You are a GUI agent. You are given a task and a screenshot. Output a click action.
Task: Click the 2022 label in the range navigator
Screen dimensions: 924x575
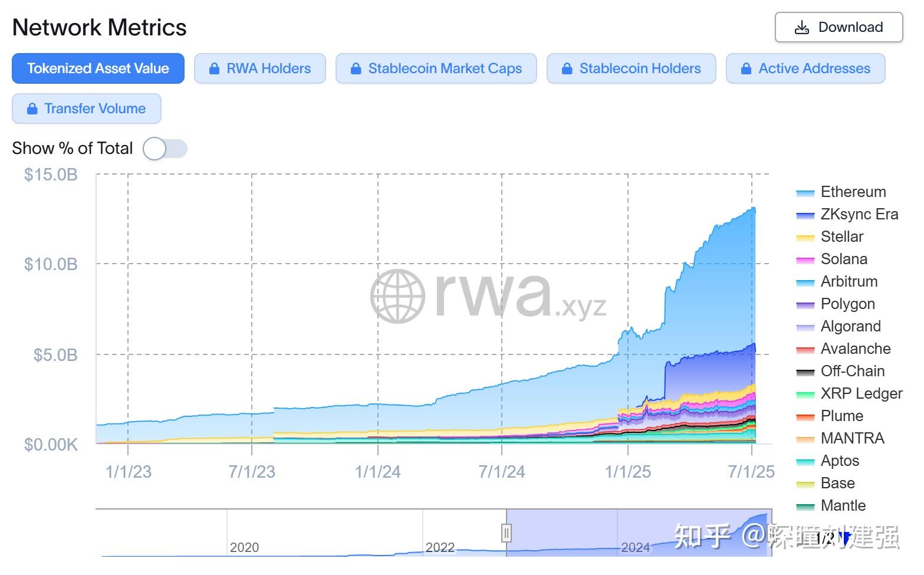pyautogui.click(x=440, y=547)
